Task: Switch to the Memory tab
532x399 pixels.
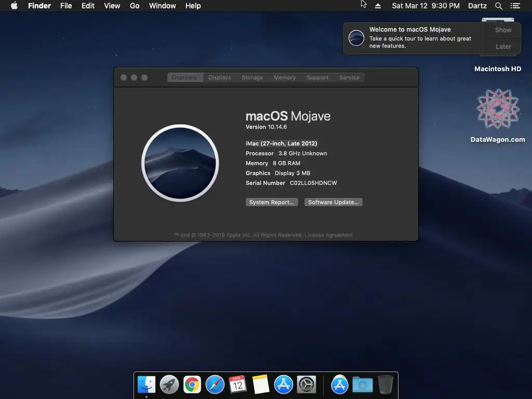Action: (285, 77)
